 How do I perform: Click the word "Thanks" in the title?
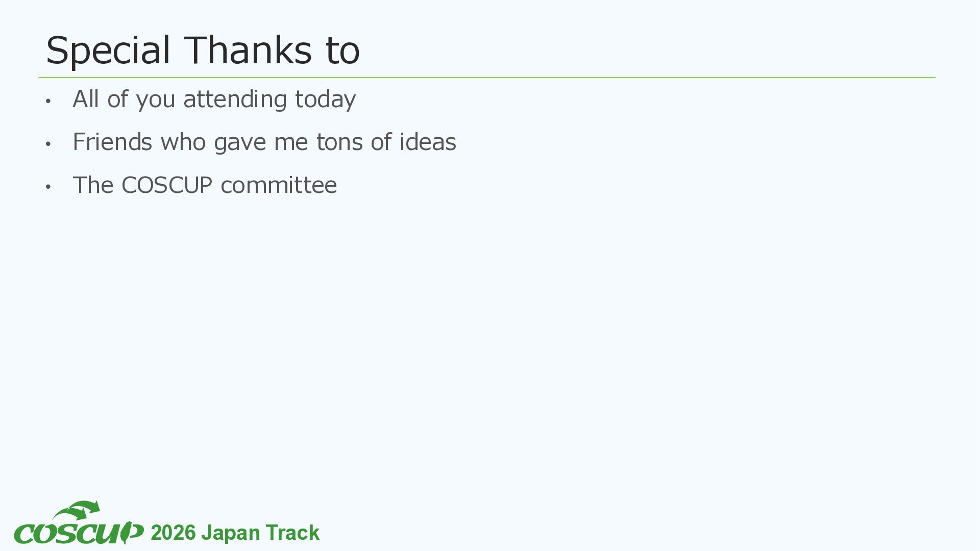click(248, 49)
